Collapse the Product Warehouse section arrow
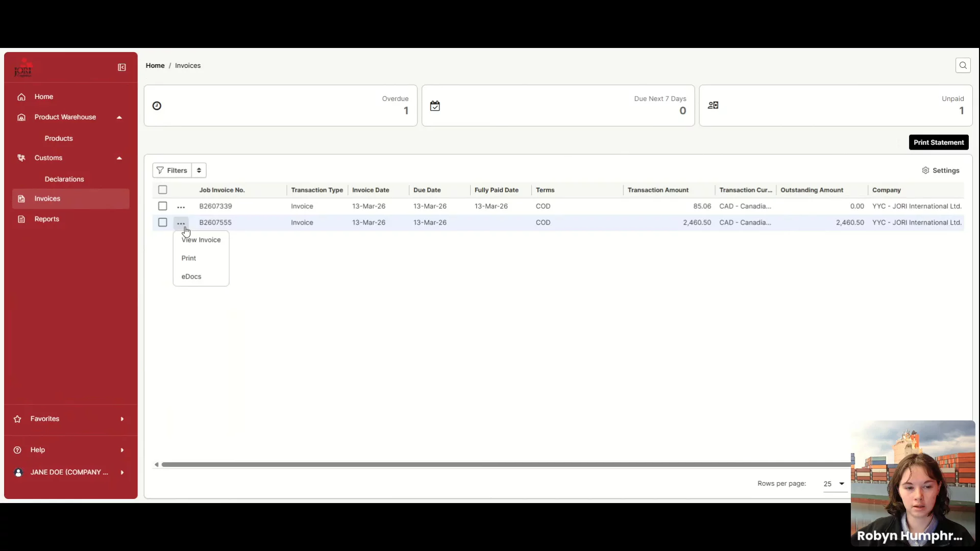980x551 pixels. 119,117
